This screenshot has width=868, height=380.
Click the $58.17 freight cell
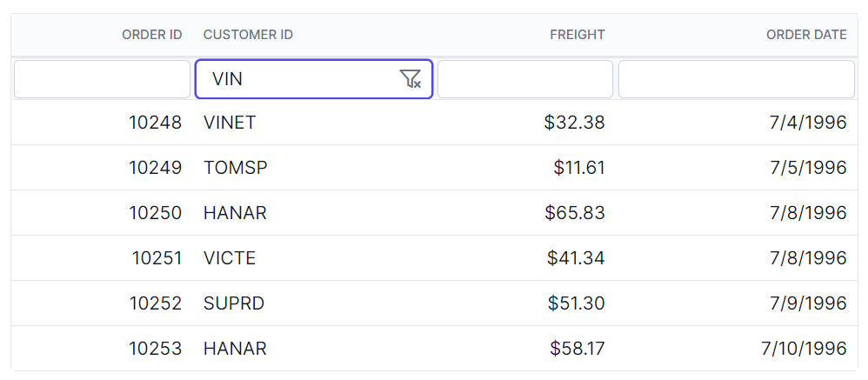pyautogui.click(x=577, y=349)
